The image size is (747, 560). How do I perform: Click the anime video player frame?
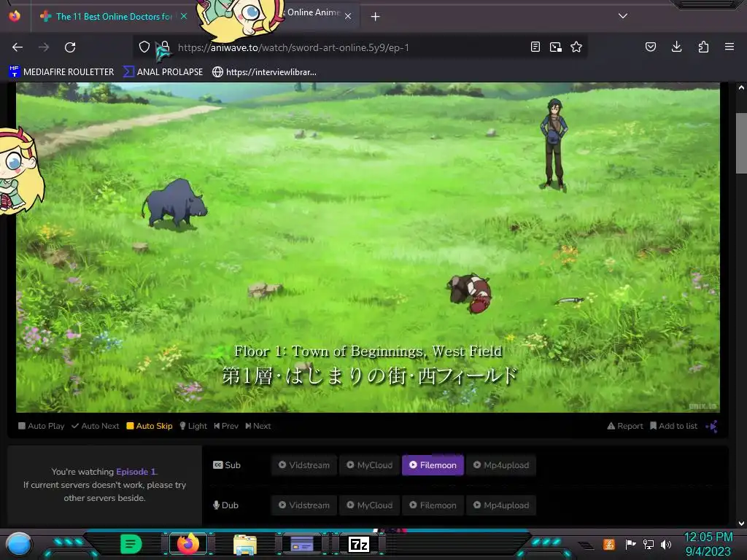point(368,247)
